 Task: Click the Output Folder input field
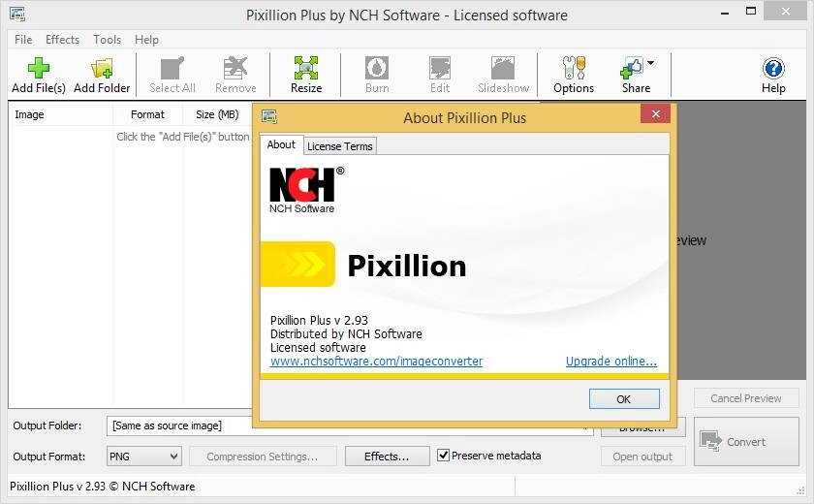(x=350, y=425)
